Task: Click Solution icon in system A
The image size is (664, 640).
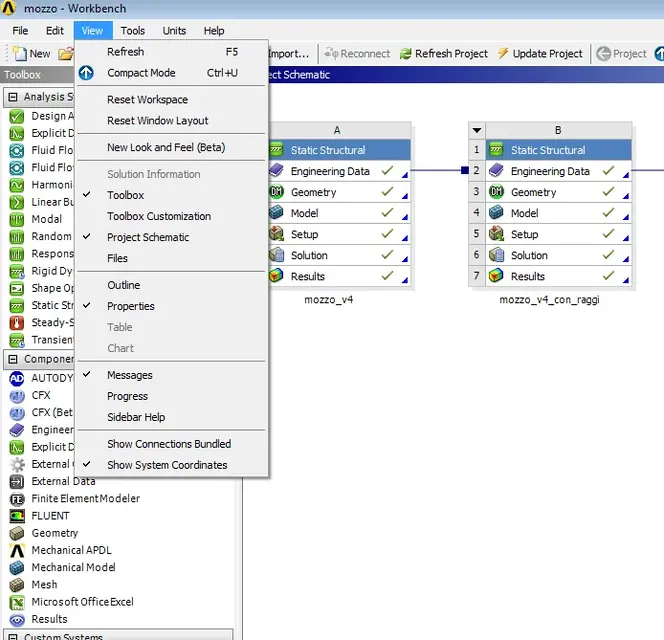Action: click(277, 255)
